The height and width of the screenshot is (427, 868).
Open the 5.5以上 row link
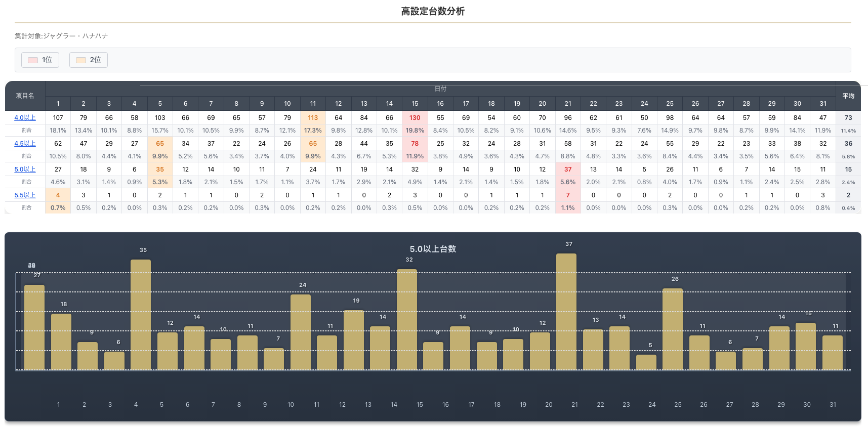[25, 195]
